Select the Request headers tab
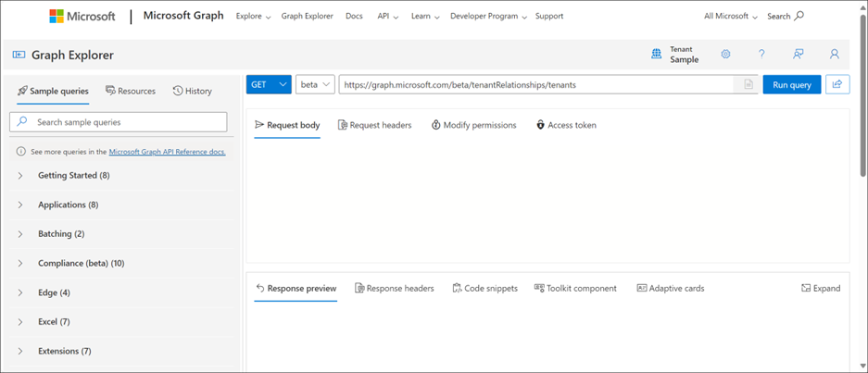 375,125
